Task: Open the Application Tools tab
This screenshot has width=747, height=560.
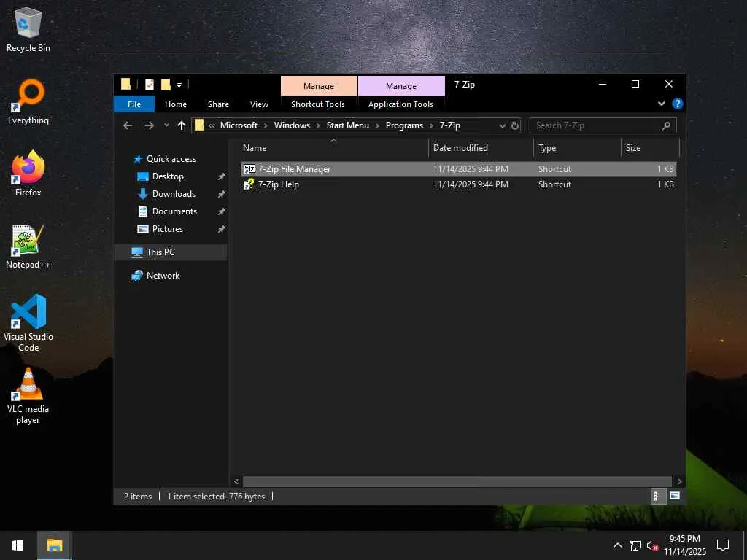Action: 400,104
